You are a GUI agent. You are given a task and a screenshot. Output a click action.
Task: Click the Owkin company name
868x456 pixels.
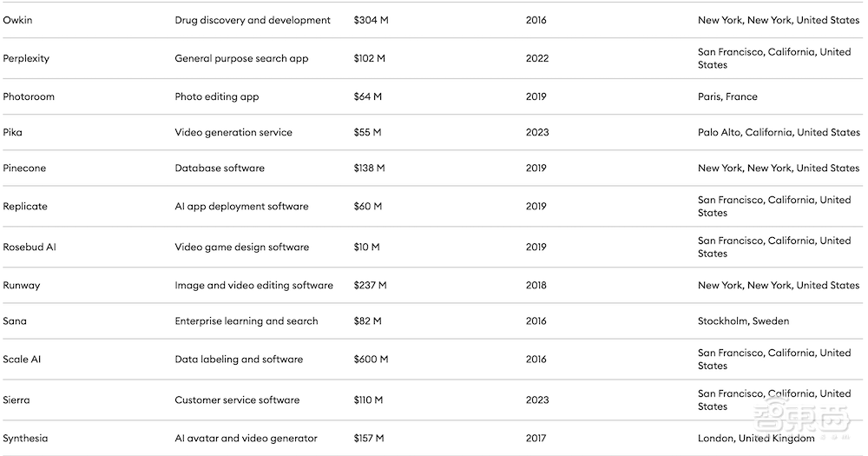pos(17,20)
